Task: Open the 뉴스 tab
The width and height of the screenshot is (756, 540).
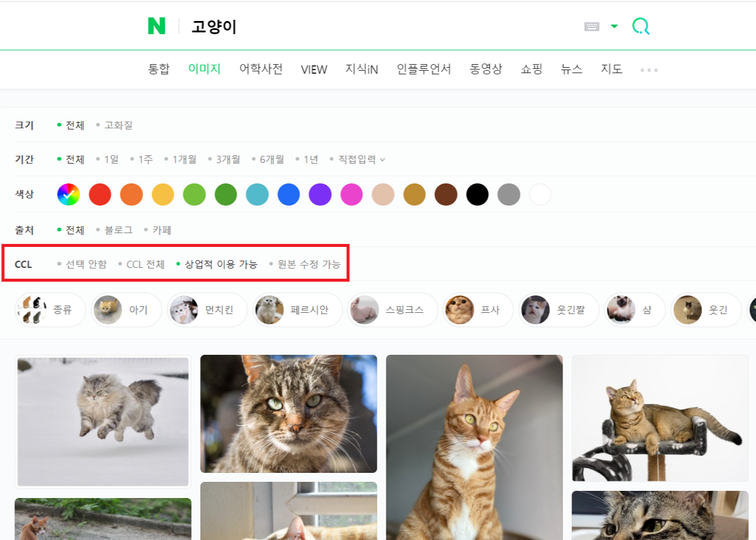Action: 571,69
